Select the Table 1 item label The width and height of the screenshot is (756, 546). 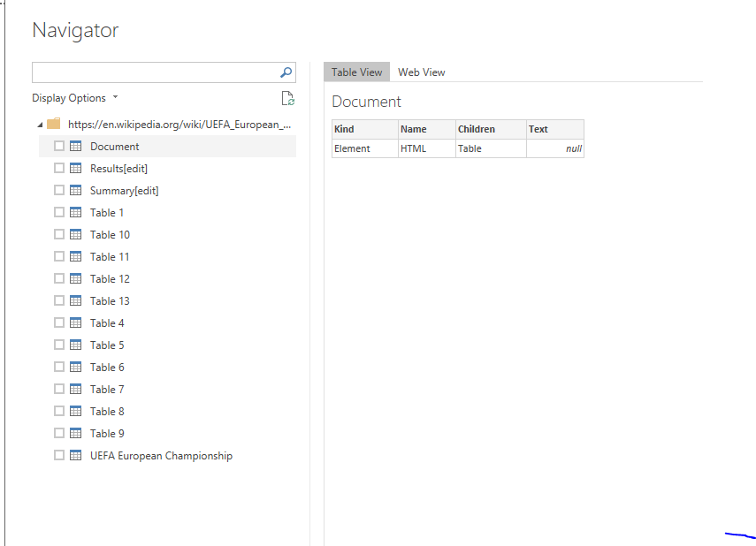pos(107,213)
